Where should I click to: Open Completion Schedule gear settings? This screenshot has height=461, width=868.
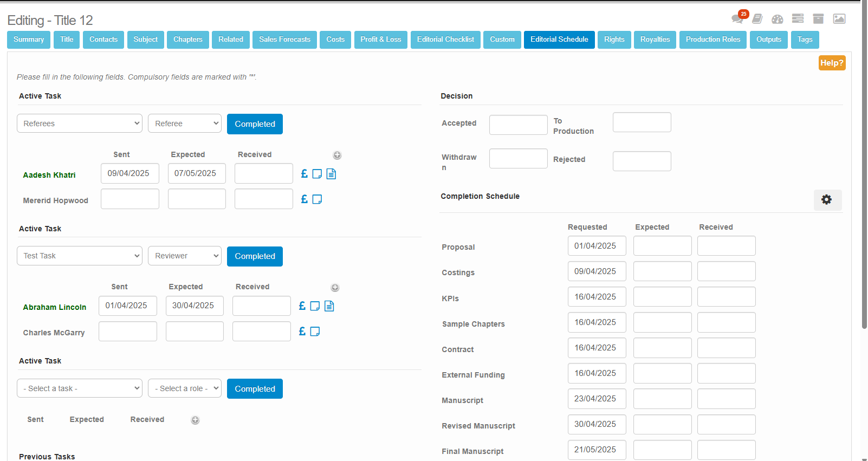click(x=827, y=199)
